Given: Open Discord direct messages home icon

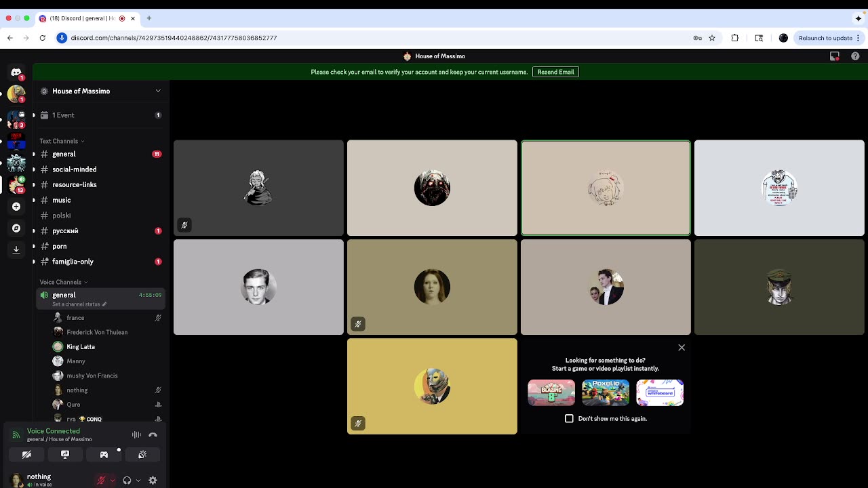Looking at the screenshot, I should click(16, 72).
